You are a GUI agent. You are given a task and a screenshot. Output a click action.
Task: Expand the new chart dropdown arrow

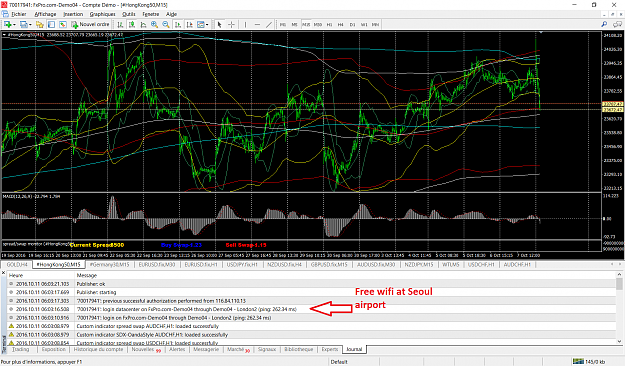[x=14, y=25]
